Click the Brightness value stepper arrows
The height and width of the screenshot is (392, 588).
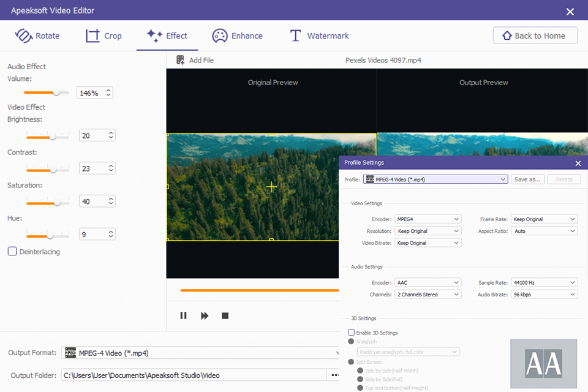pos(111,135)
